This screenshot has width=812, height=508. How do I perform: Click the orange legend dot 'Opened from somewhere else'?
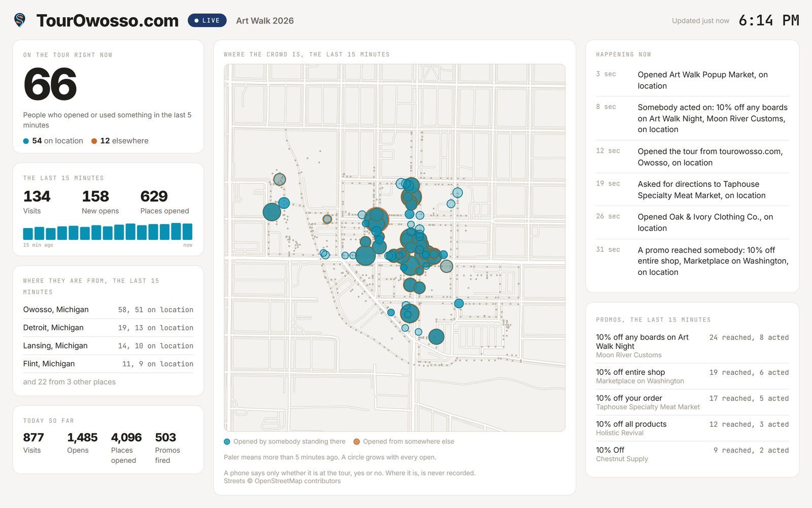[357, 442]
